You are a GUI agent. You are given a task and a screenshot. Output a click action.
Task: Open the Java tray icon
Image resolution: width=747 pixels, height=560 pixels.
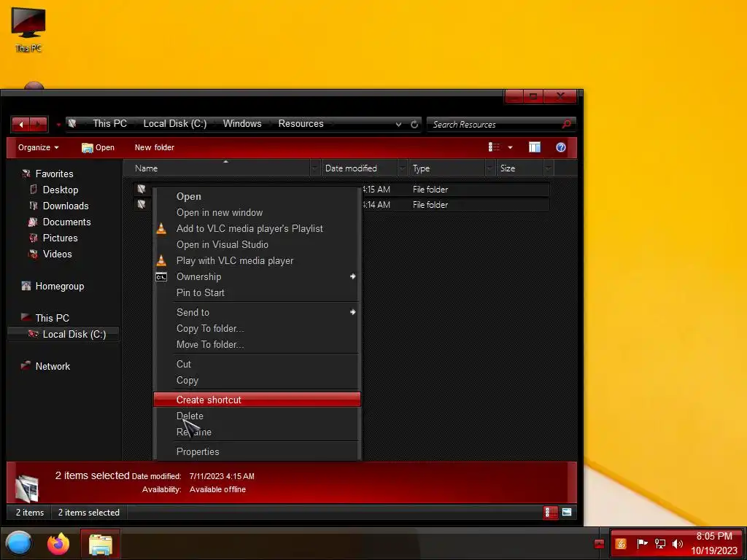pyautogui.click(x=620, y=544)
